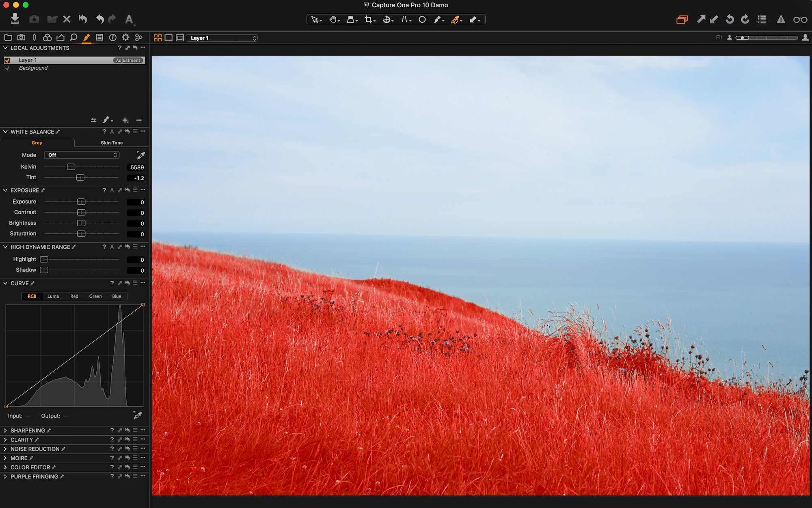Add a new layer with plus icon
This screenshot has height=508, width=812.
point(125,120)
